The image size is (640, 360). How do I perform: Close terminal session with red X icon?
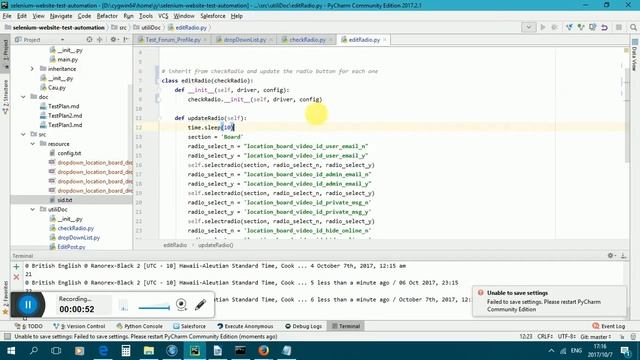pyautogui.click(x=16, y=277)
